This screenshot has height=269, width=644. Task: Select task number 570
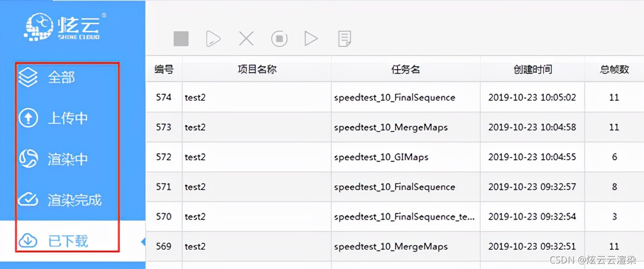[x=164, y=217]
